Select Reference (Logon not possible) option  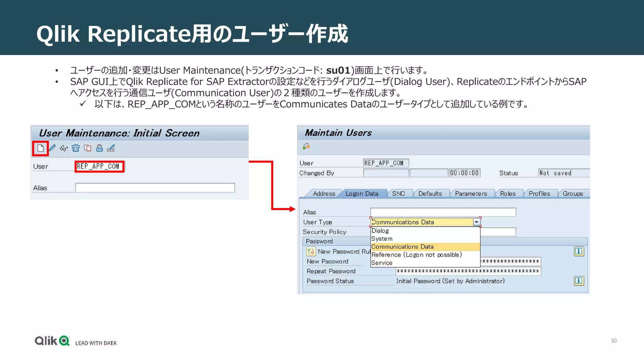click(x=425, y=255)
